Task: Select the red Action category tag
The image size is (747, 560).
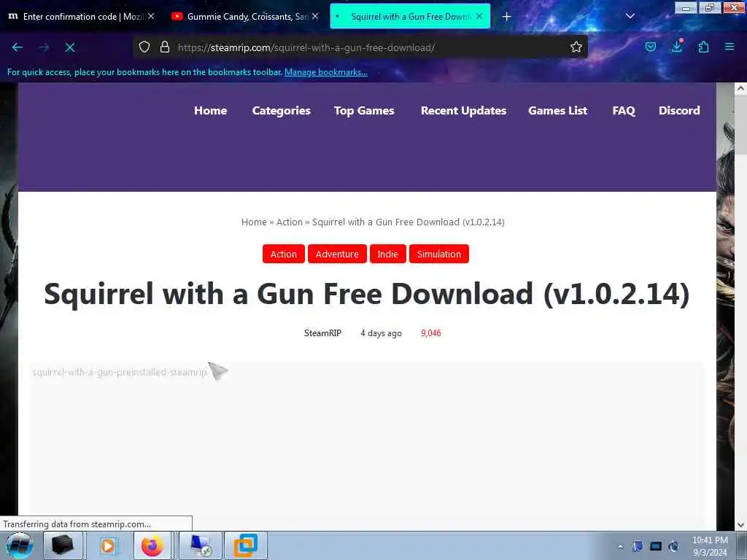Action: [x=284, y=254]
